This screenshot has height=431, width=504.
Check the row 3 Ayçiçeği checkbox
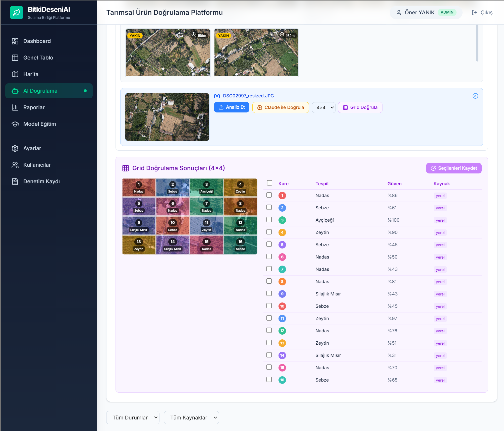269,220
